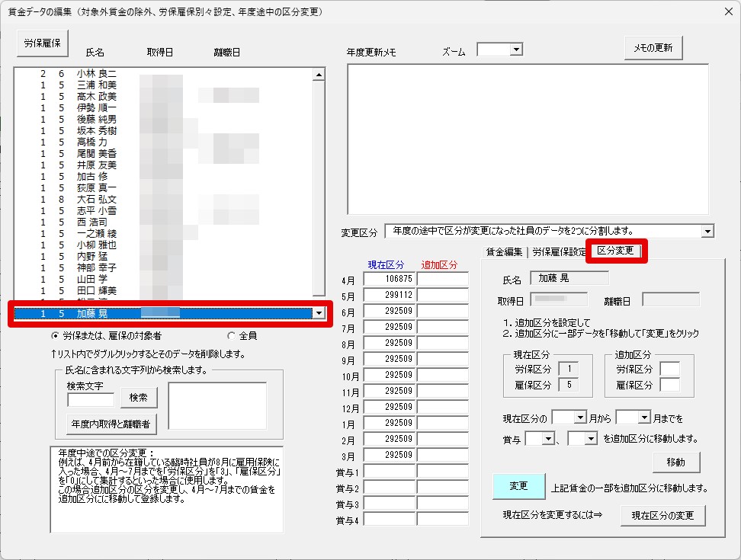Close the 賃金データの編集 dialog

pyautogui.click(x=725, y=13)
